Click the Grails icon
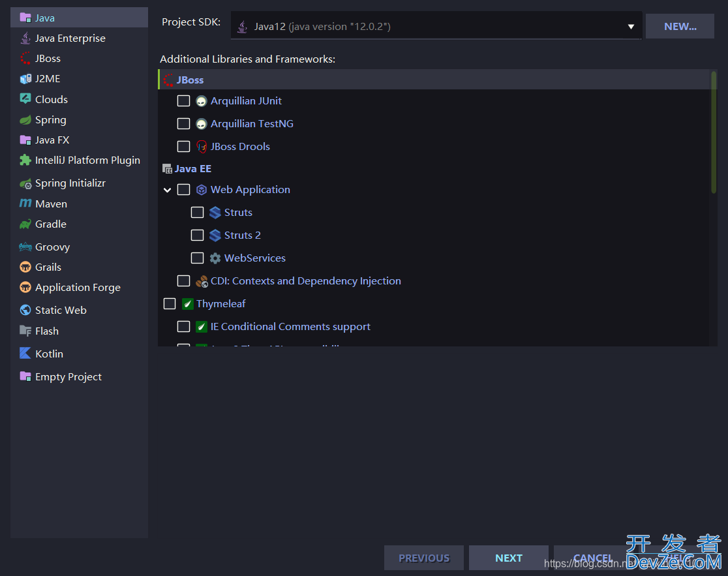 [x=25, y=267]
